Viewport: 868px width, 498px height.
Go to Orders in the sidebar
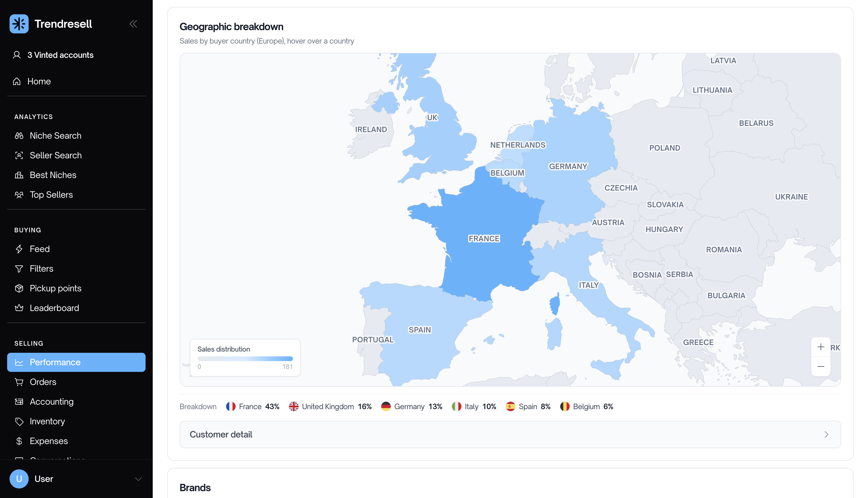click(76, 382)
